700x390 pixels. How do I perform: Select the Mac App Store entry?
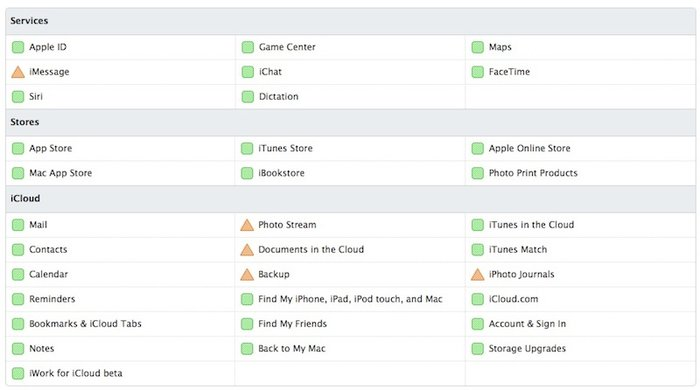[x=60, y=173]
